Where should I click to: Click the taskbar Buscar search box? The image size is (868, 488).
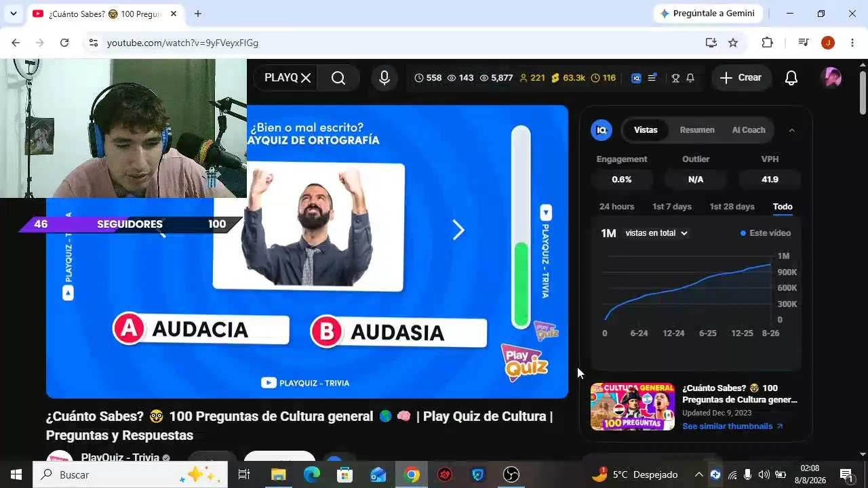click(130, 474)
